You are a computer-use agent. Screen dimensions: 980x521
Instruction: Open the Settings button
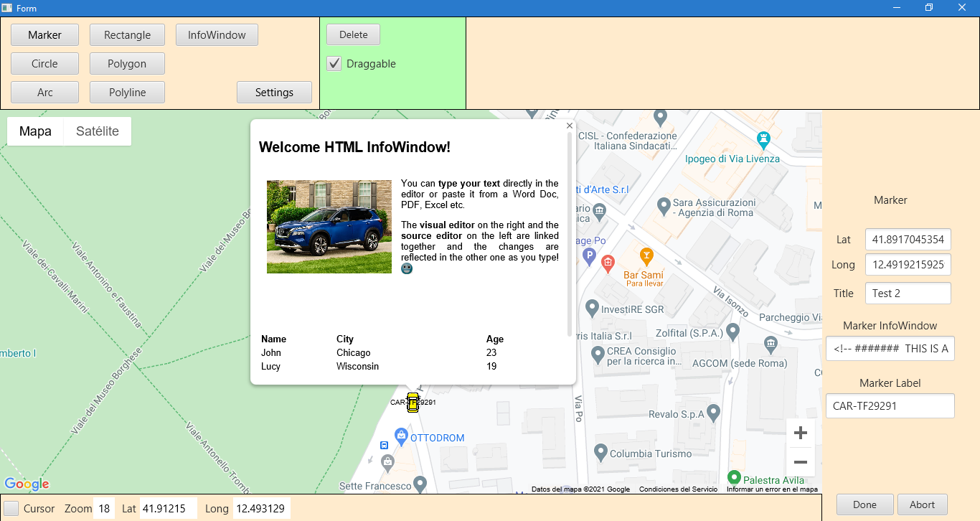(x=274, y=92)
